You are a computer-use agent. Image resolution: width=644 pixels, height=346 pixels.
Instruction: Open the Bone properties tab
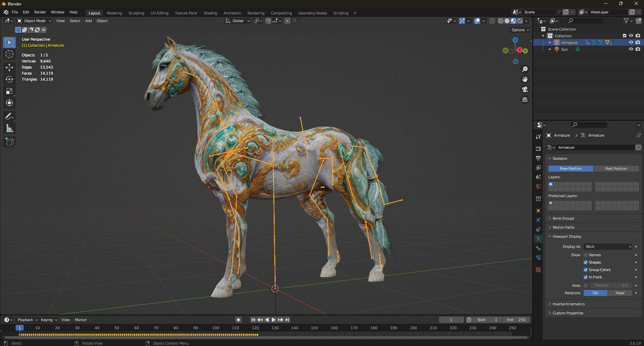[x=538, y=249]
